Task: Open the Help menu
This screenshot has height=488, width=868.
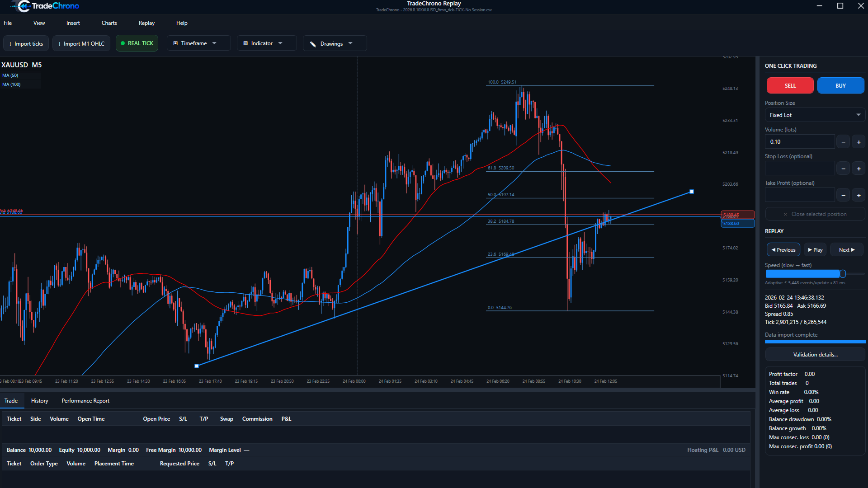Action: pos(182,23)
